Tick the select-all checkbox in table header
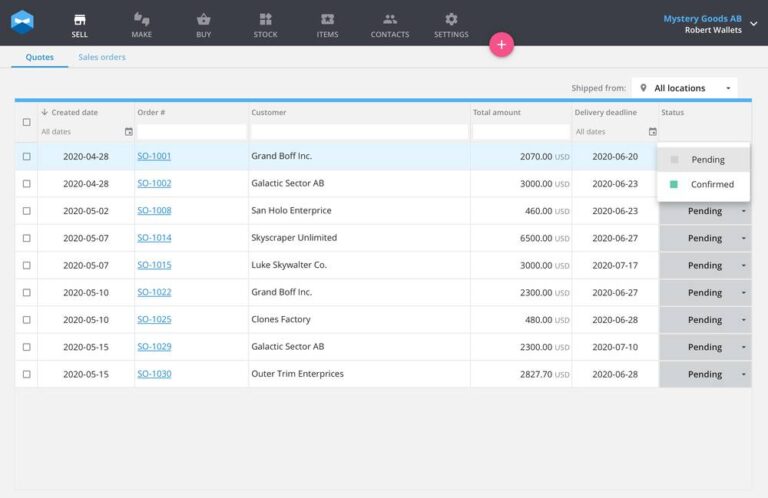Viewport: 768px width, 498px height. pyautogui.click(x=26, y=122)
